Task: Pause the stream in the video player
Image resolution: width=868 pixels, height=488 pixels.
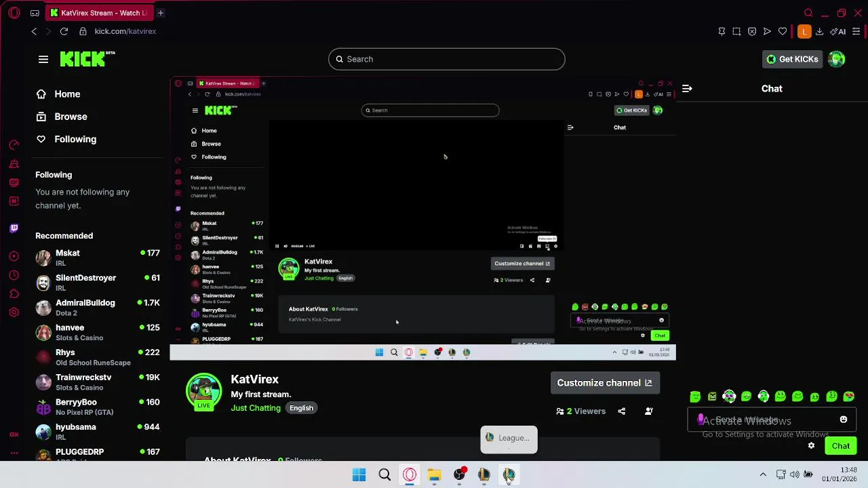Action: (277, 246)
